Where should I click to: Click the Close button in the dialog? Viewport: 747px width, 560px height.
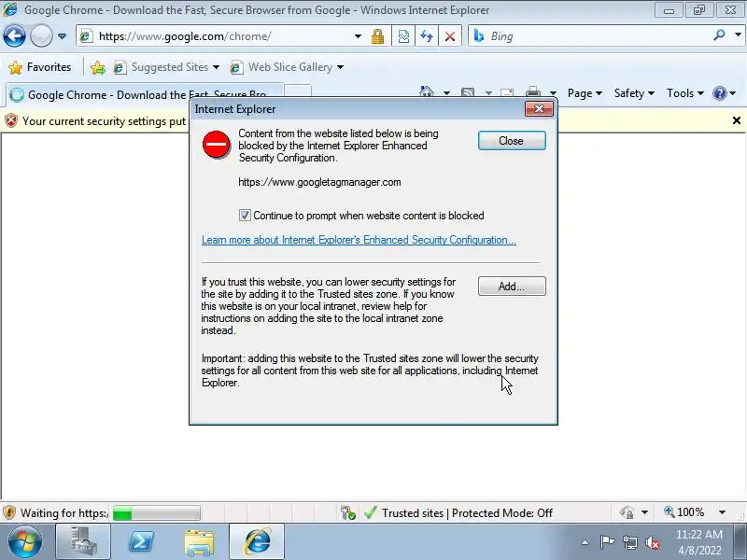pos(512,141)
